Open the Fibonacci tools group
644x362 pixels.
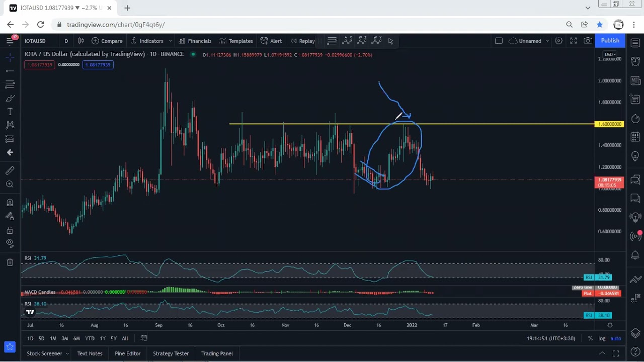pos(10,84)
